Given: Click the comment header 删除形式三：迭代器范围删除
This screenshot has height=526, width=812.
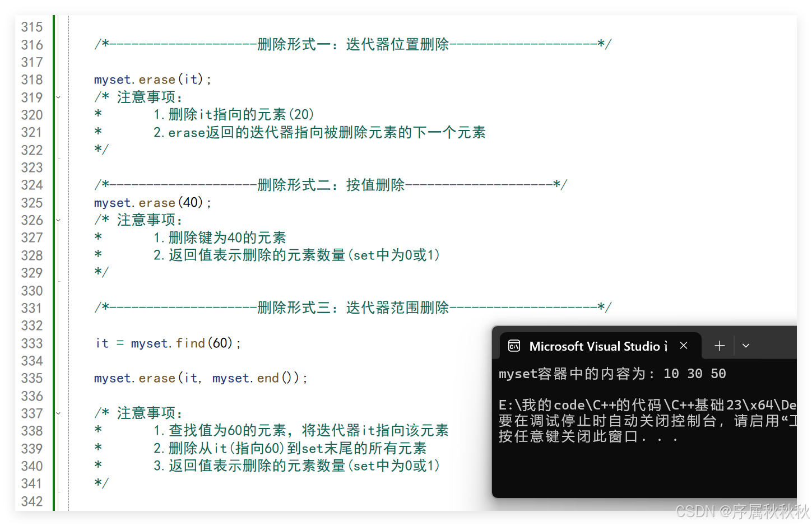Looking at the screenshot, I should pyautogui.click(x=353, y=308).
